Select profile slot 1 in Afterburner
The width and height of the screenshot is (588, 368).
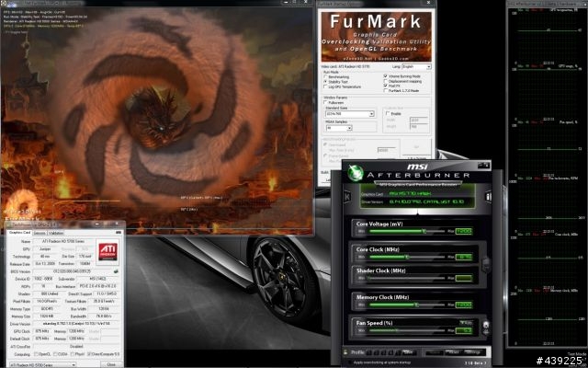coord(369,352)
